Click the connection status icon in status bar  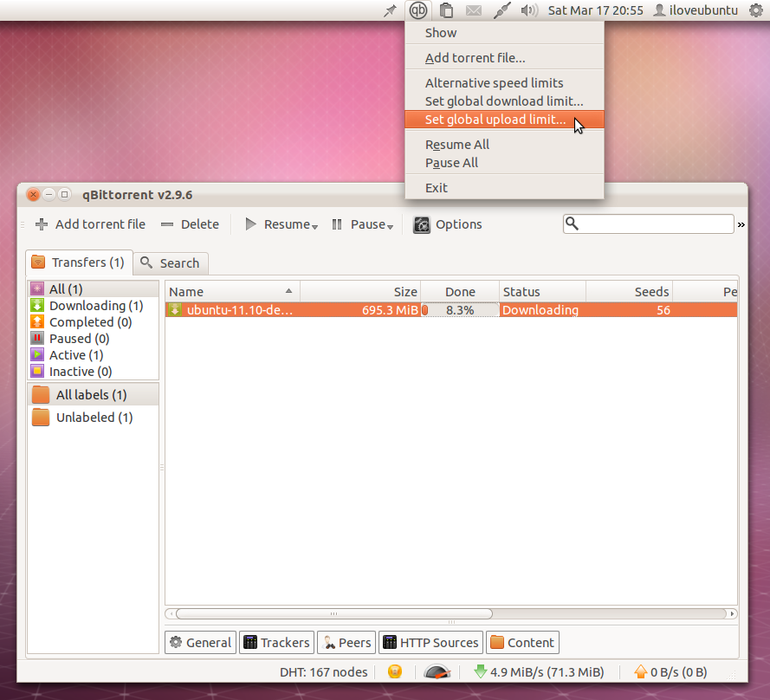coord(395,671)
